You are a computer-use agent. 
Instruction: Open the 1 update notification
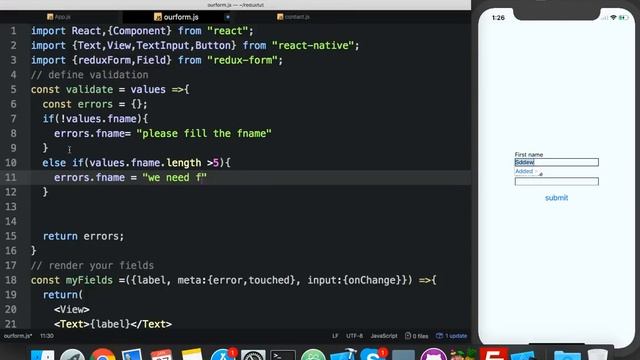451,336
